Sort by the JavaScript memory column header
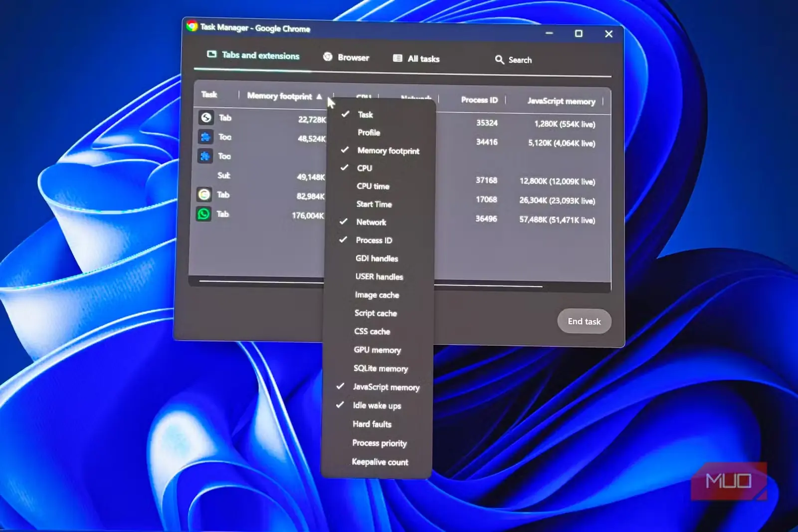Viewport: 798px width, 532px height. (x=562, y=101)
